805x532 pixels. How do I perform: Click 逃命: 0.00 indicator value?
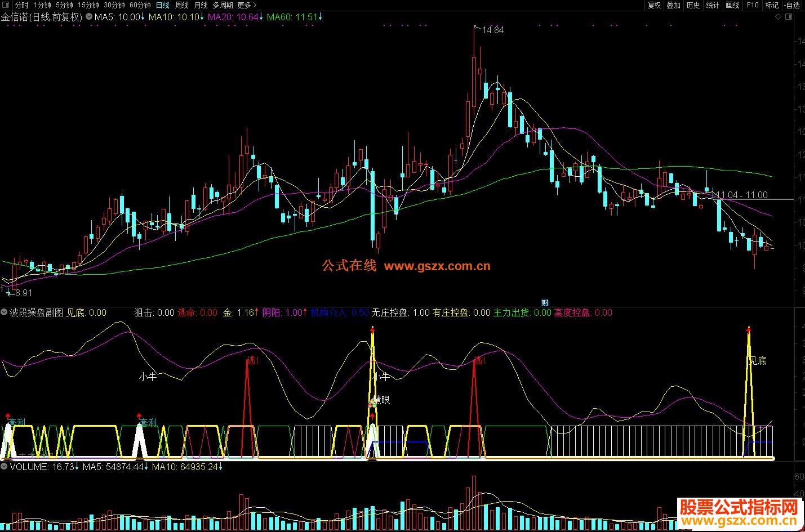pos(197,312)
